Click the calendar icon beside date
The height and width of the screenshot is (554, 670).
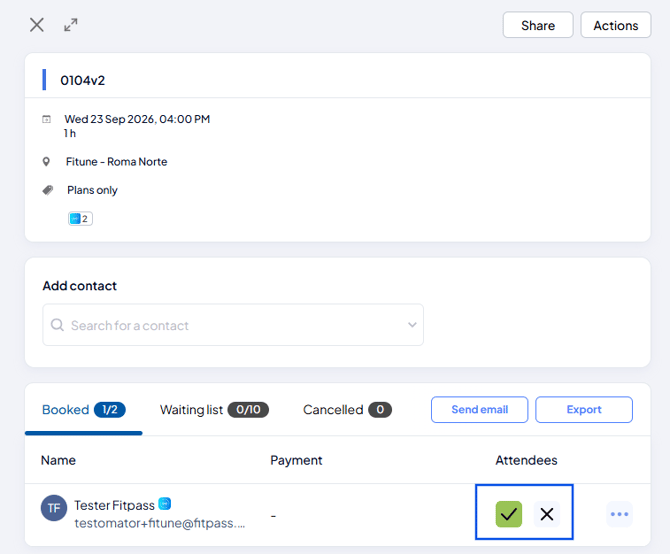pos(46,119)
